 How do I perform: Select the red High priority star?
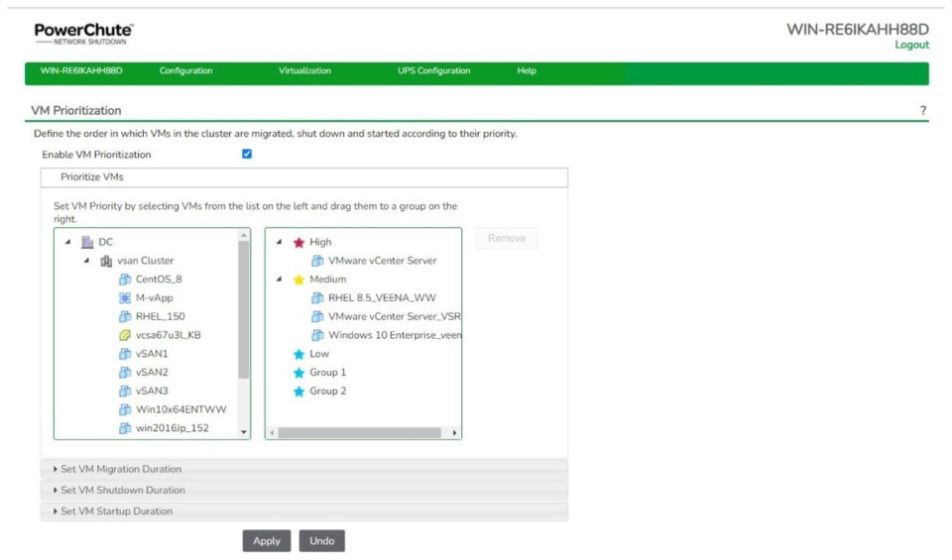(x=297, y=242)
